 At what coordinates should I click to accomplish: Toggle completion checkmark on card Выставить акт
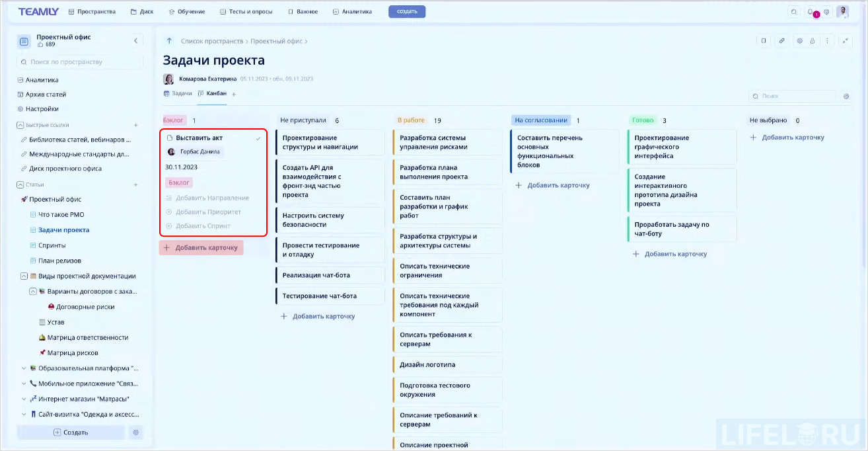260,139
